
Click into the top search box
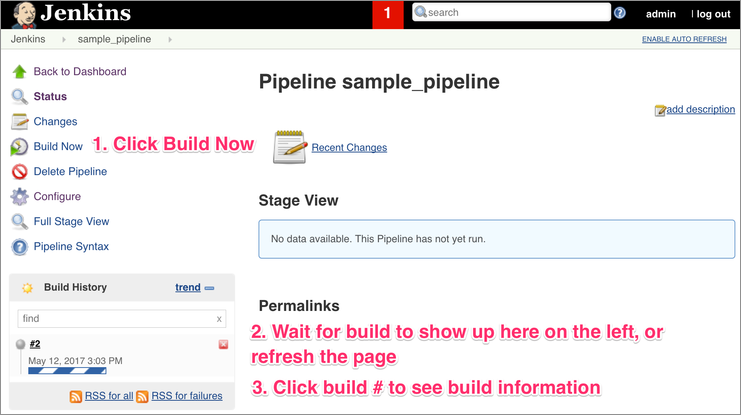click(x=511, y=12)
